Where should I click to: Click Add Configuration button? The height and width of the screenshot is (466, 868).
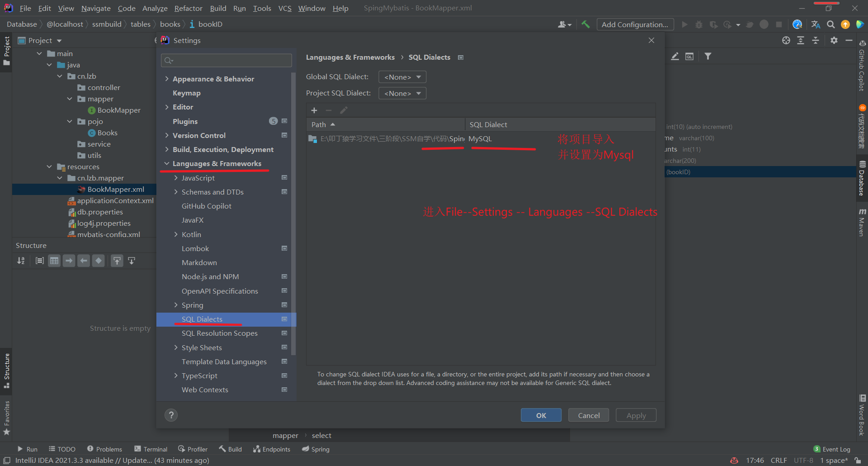[x=635, y=24]
